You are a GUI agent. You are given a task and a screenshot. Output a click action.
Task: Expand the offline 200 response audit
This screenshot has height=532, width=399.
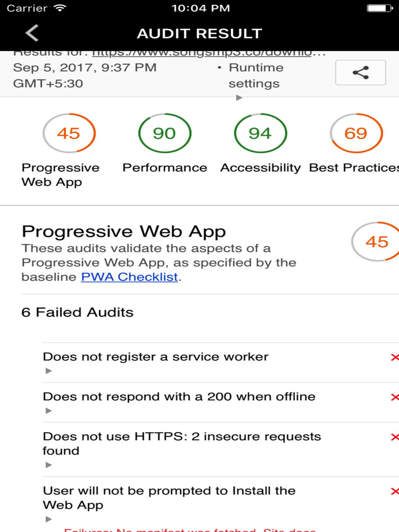coord(48,411)
